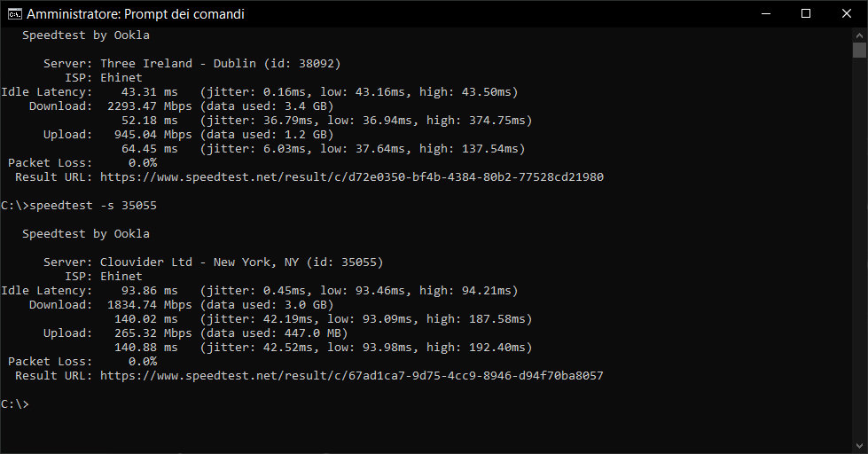This screenshot has height=454, width=868.
Task: Open the New York test result URL
Action: point(351,376)
